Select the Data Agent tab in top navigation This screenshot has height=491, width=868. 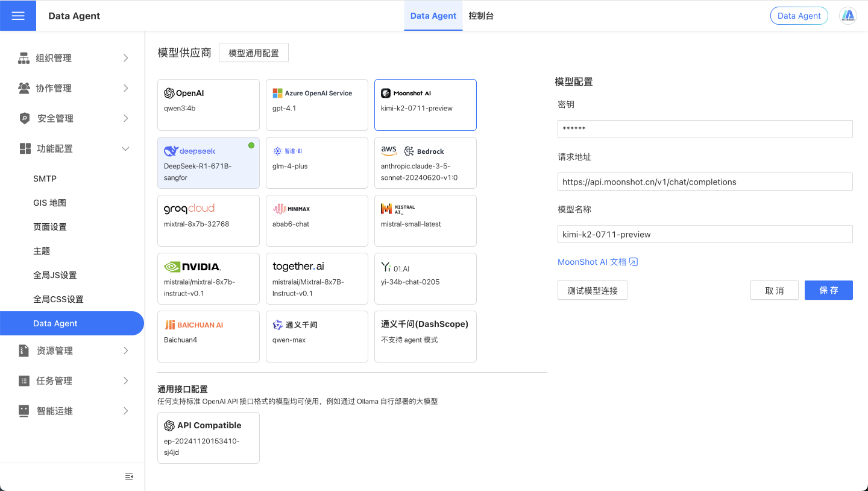pos(433,16)
